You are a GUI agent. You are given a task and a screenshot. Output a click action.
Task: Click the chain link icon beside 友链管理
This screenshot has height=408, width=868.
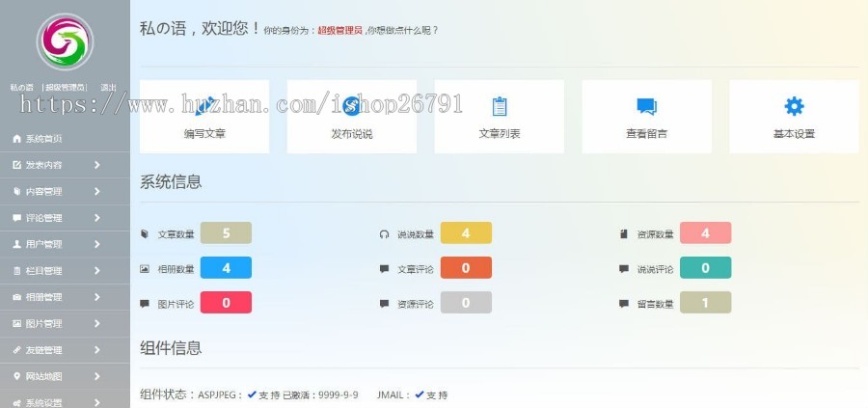click(x=16, y=350)
